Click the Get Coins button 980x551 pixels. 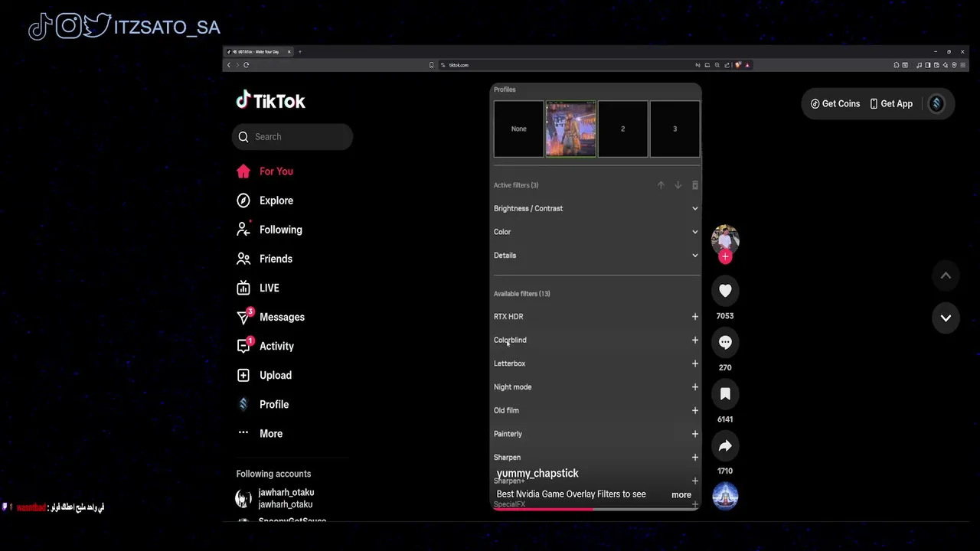click(x=835, y=104)
